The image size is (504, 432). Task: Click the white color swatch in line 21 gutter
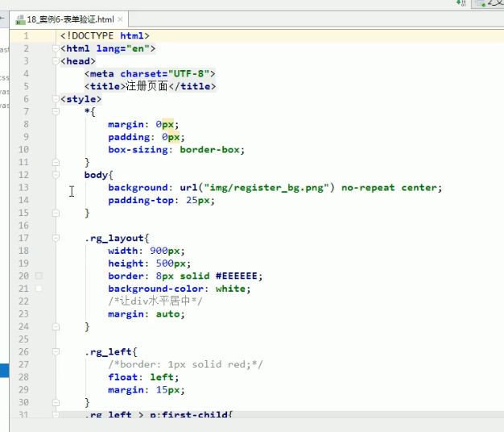coord(39,289)
